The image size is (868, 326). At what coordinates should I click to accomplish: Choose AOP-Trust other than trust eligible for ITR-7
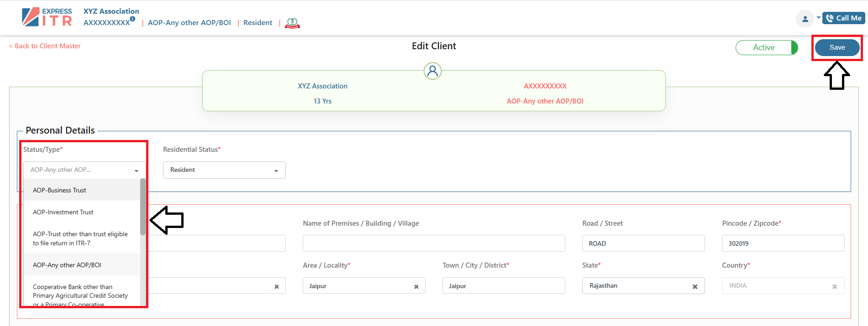[x=82, y=238]
